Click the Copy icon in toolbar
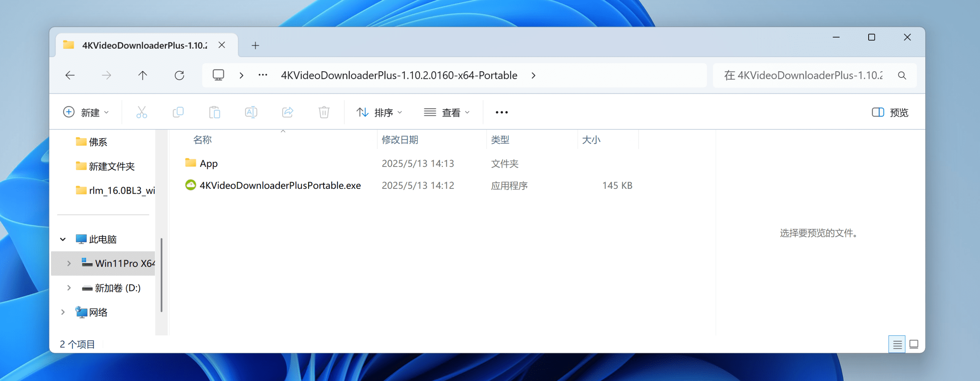 coord(178,112)
